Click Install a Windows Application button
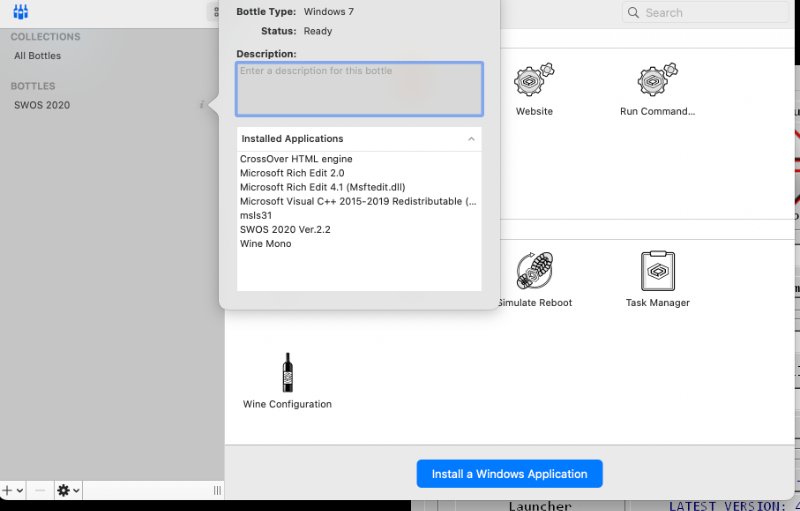This screenshot has height=511, width=800. pos(509,474)
